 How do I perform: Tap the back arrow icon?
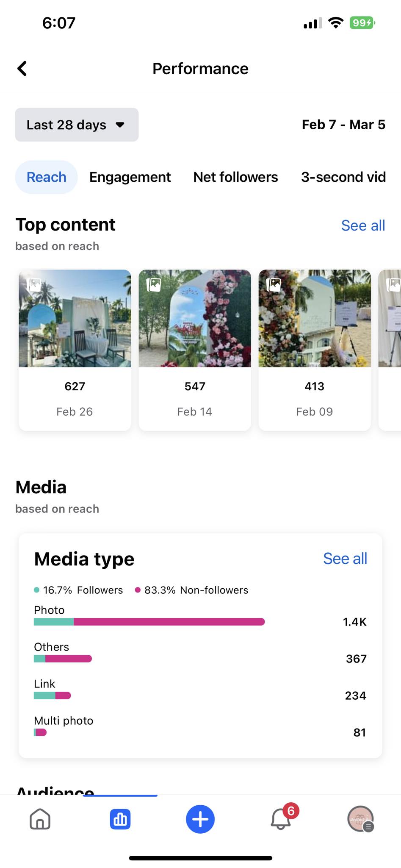[22, 68]
